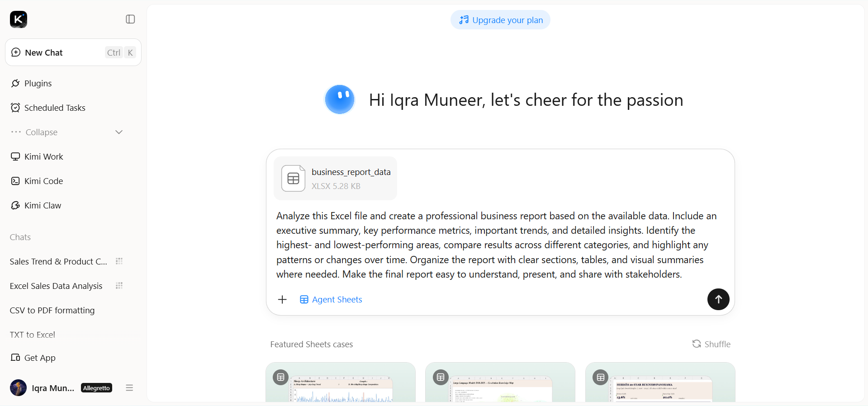Collapse the sidebar menu section

click(x=42, y=132)
